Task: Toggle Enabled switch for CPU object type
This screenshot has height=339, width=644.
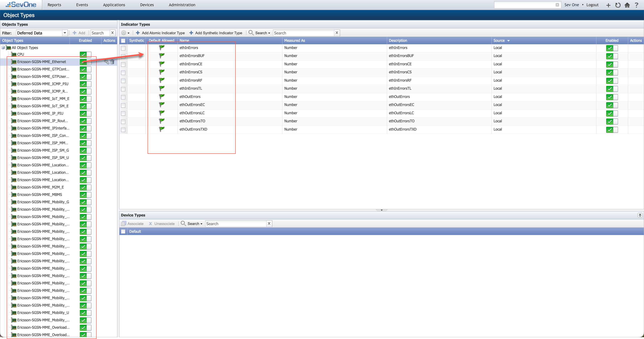Action: click(85, 54)
